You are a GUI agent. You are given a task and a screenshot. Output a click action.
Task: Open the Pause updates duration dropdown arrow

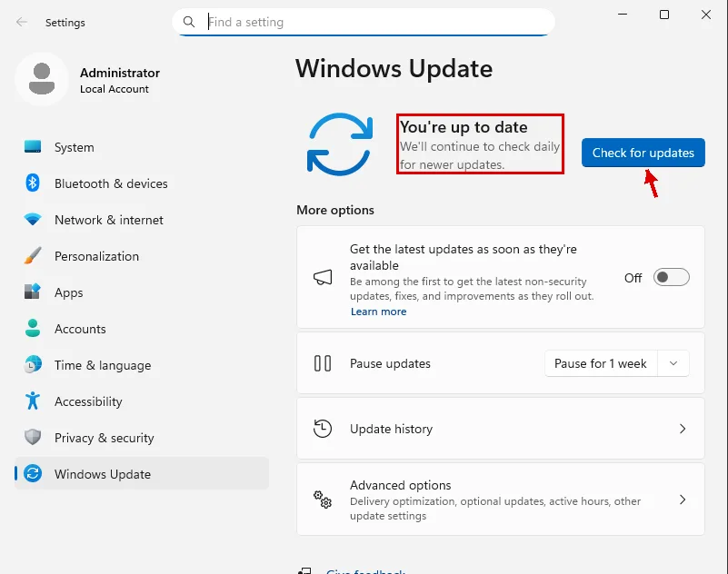tap(673, 363)
